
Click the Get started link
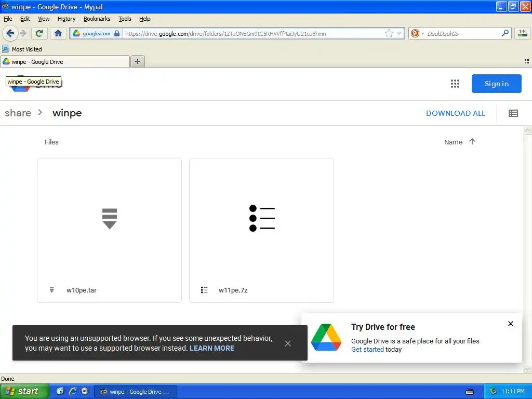click(x=367, y=350)
